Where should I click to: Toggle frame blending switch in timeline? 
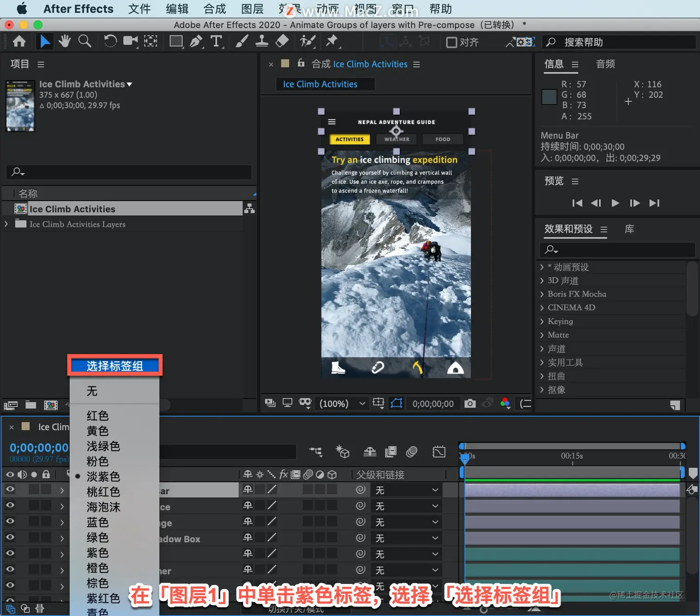click(x=391, y=451)
